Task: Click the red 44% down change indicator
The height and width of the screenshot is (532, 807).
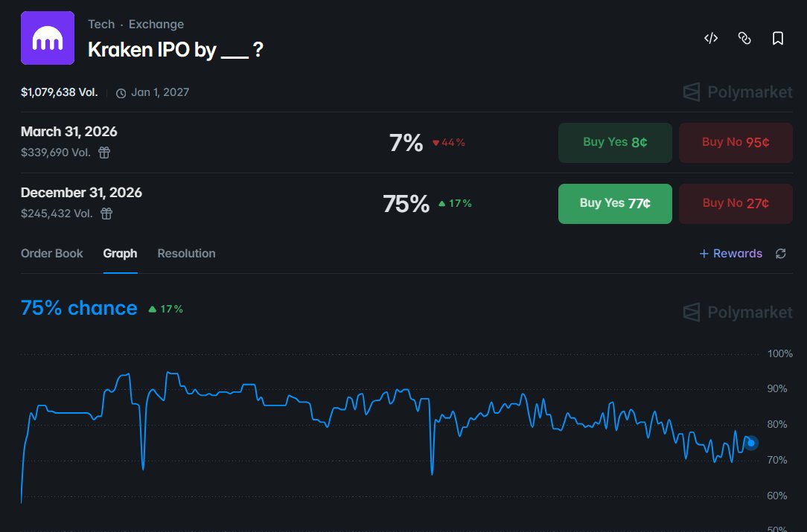Action: (449, 143)
